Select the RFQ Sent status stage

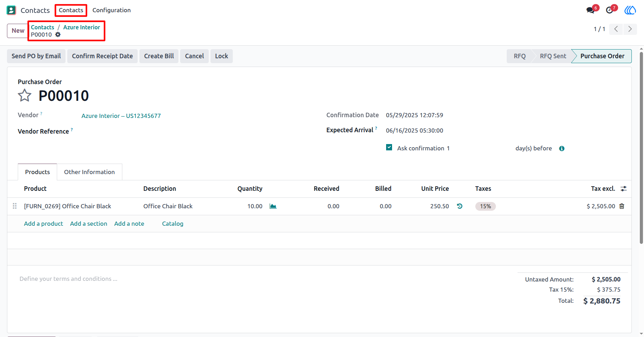point(553,56)
